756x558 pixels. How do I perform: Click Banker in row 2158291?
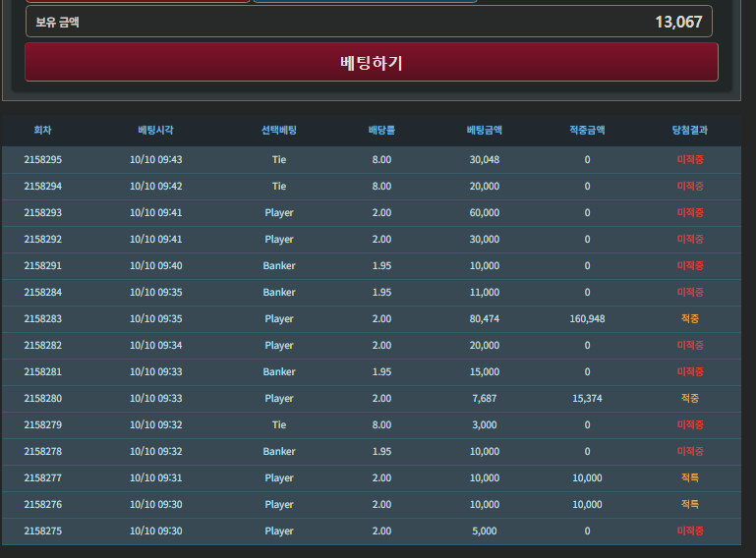(279, 265)
